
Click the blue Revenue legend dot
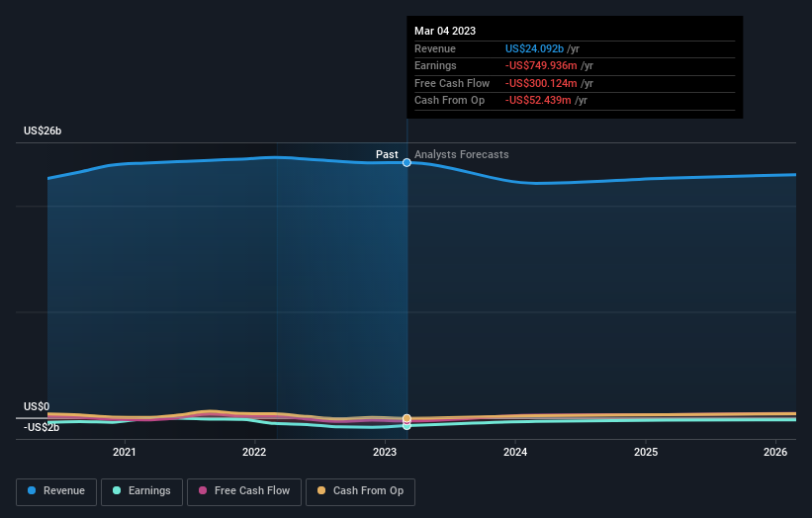[32, 490]
